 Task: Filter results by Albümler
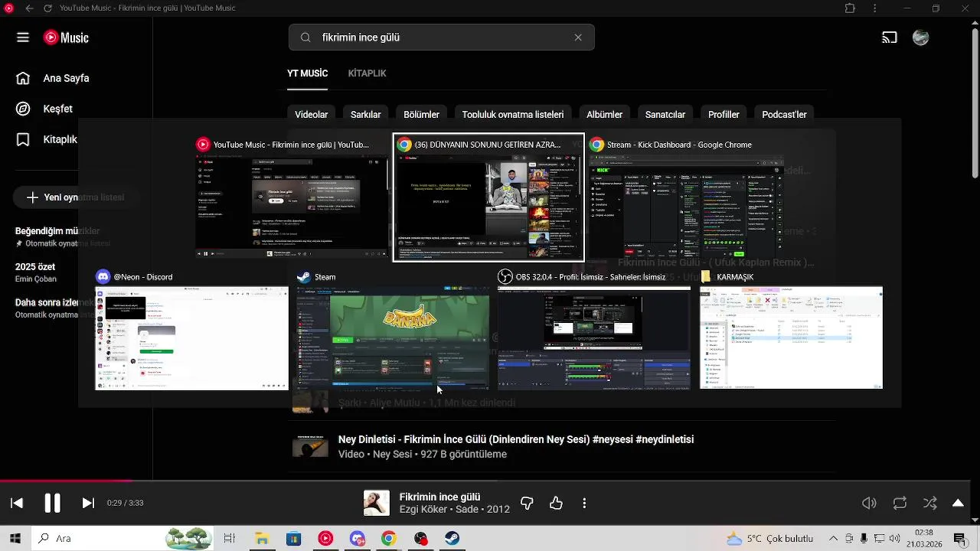click(605, 115)
